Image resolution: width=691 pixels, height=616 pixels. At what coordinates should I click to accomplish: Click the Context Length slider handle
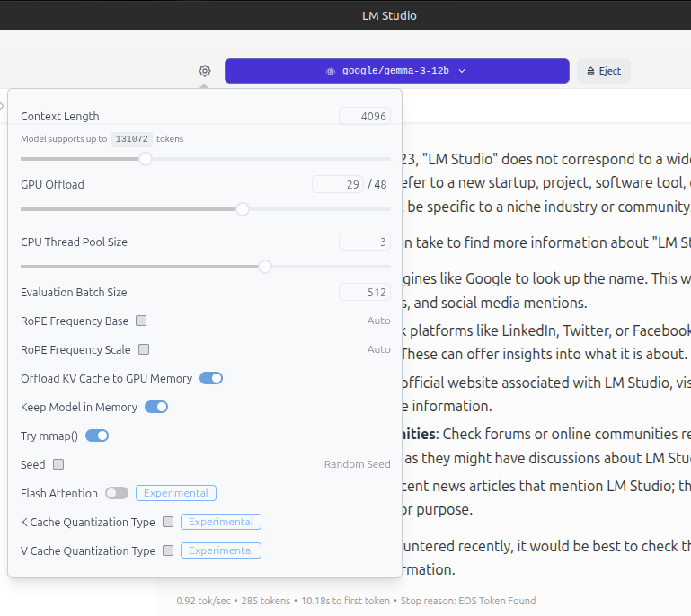(146, 159)
